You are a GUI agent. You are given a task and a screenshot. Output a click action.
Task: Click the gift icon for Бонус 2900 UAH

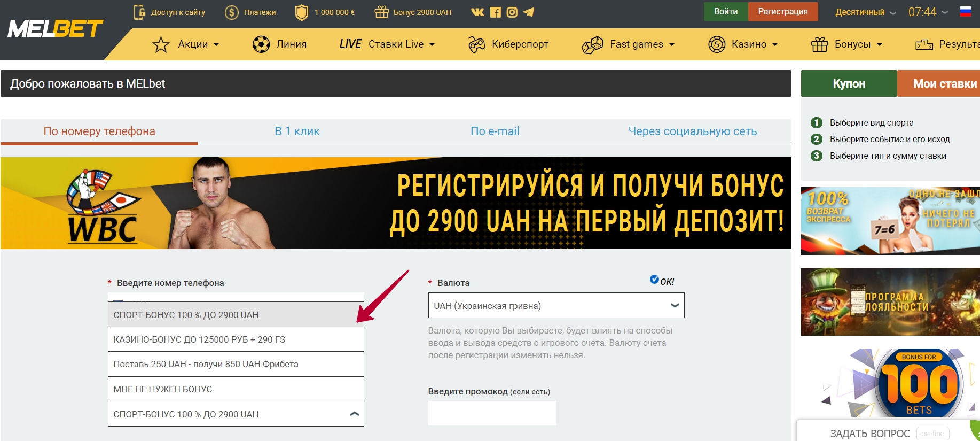pyautogui.click(x=381, y=12)
